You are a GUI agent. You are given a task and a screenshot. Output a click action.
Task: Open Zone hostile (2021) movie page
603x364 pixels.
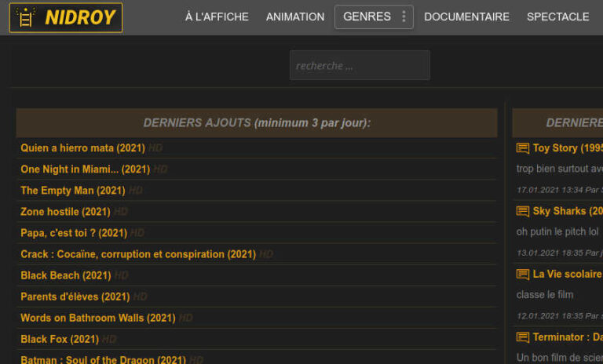coord(65,212)
